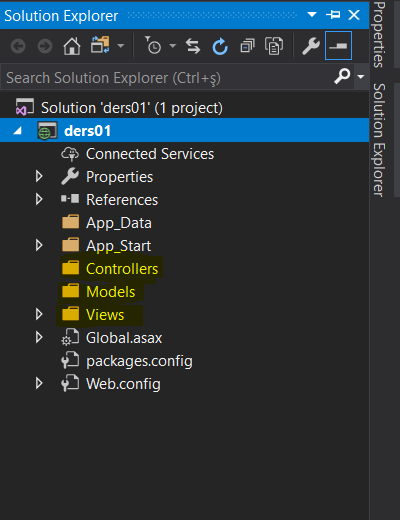This screenshot has width=400, height=520.
Task: Open Properties via wrench toolbar icon
Action: tap(311, 46)
